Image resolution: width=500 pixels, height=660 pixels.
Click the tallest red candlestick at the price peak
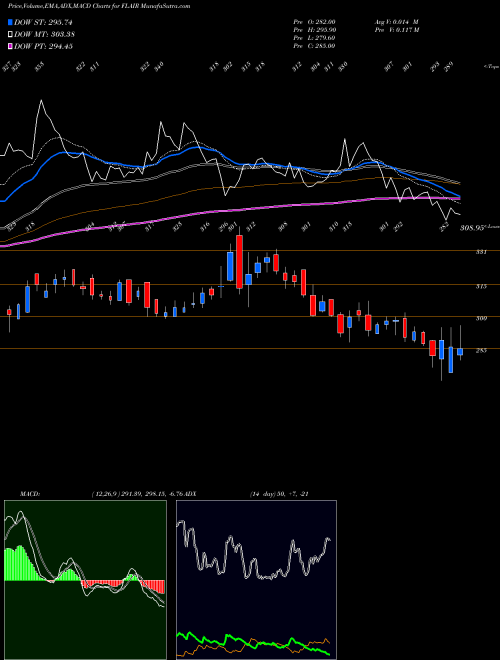(x=239, y=262)
